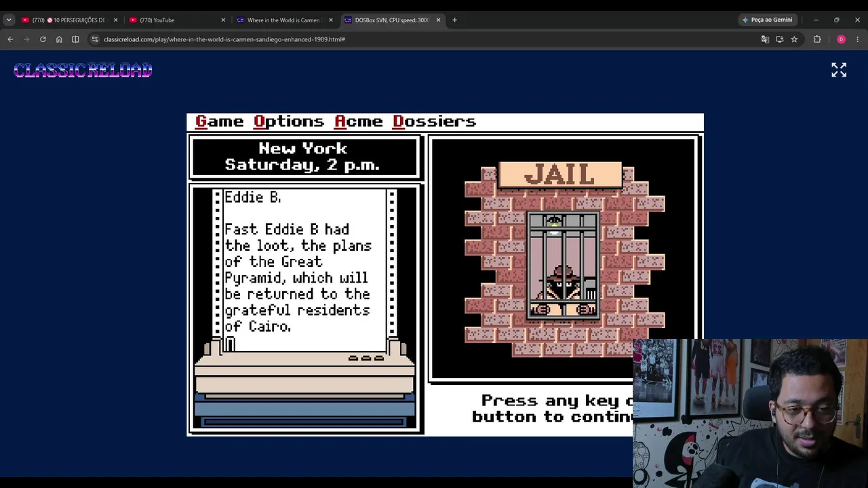Close the 'Where in the World is Carmen' tab
Viewport: 868px width, 488px height.
(331, 20)
